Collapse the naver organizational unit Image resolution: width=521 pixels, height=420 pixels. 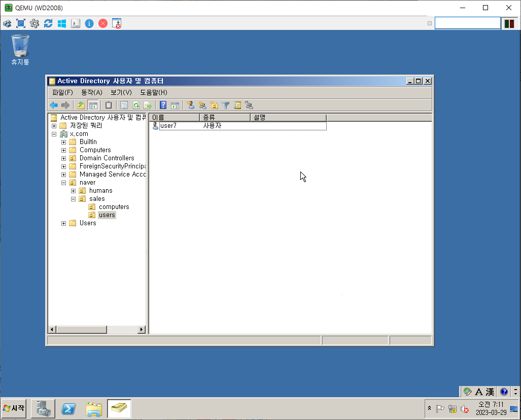point(63,183)
